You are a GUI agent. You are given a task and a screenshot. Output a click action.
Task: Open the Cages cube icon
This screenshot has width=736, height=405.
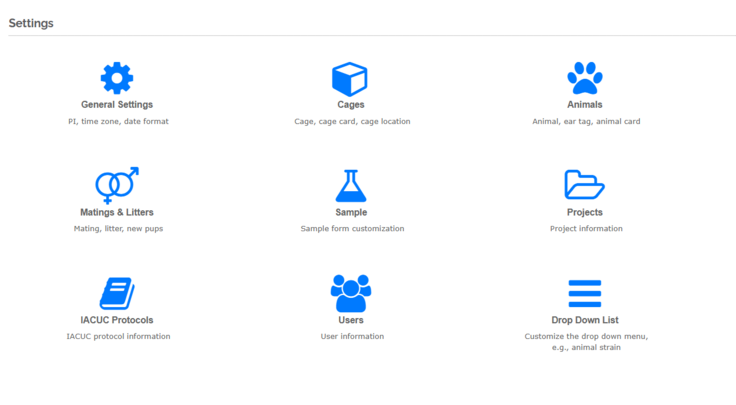pyautogui.click(x=350, y=79)
